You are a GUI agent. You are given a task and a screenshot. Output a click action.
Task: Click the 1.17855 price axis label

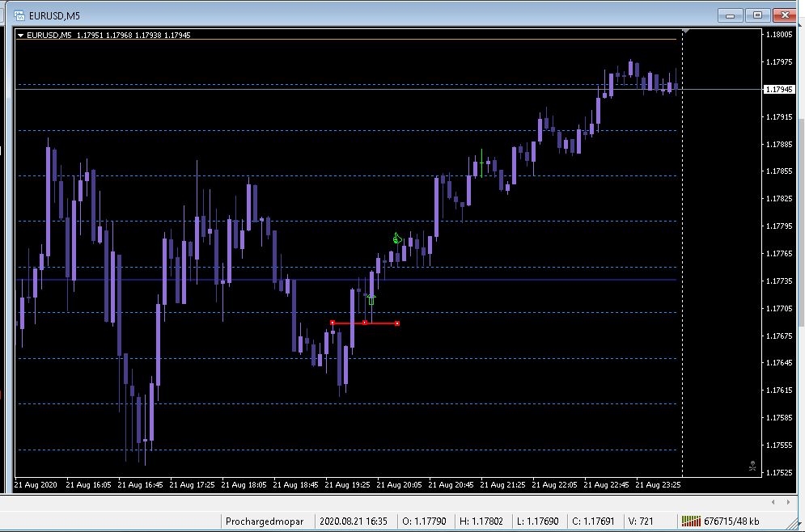point(779,171)
